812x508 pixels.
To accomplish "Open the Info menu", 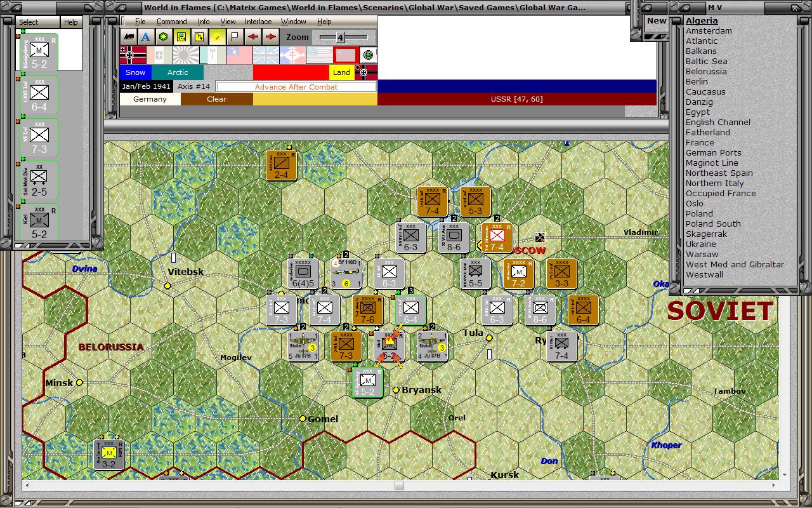I will (x=204, y=22).
